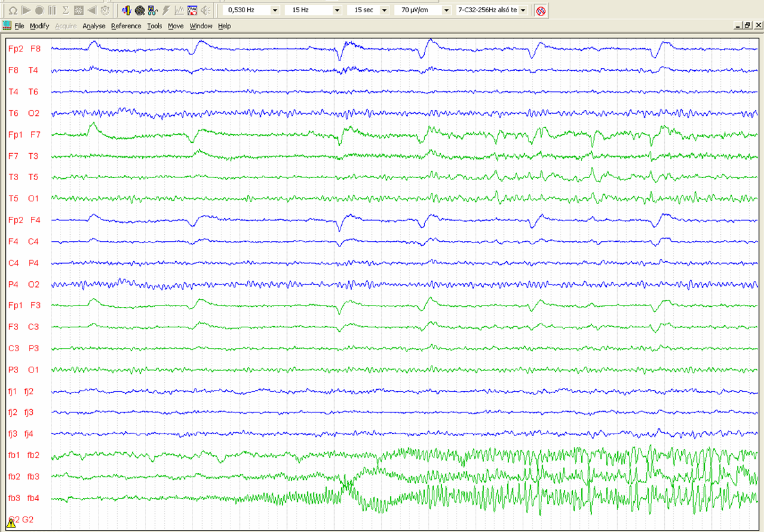Select the P3 O1 channel label
This screenshot has width=764, height=532.
[23, 370]
